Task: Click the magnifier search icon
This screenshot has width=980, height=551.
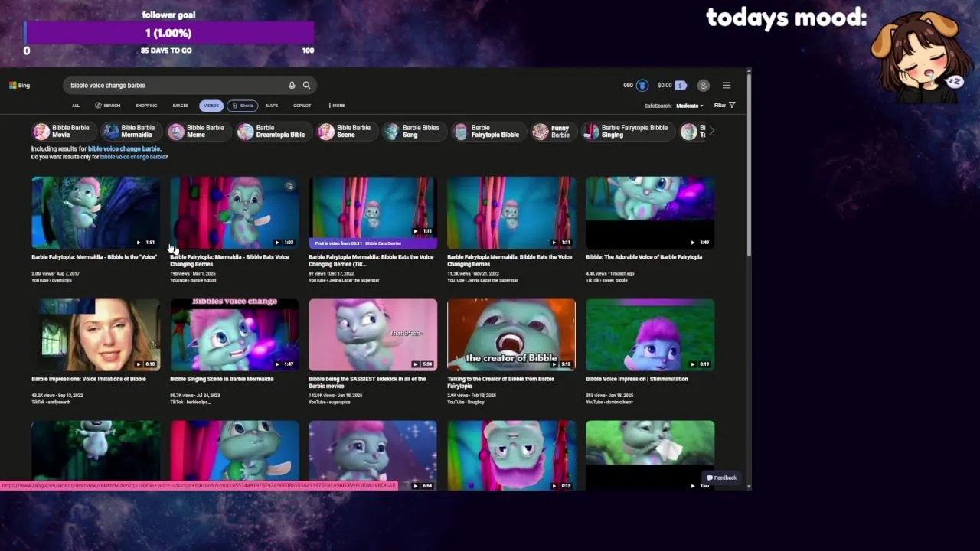Action: (x=306, y=85)
